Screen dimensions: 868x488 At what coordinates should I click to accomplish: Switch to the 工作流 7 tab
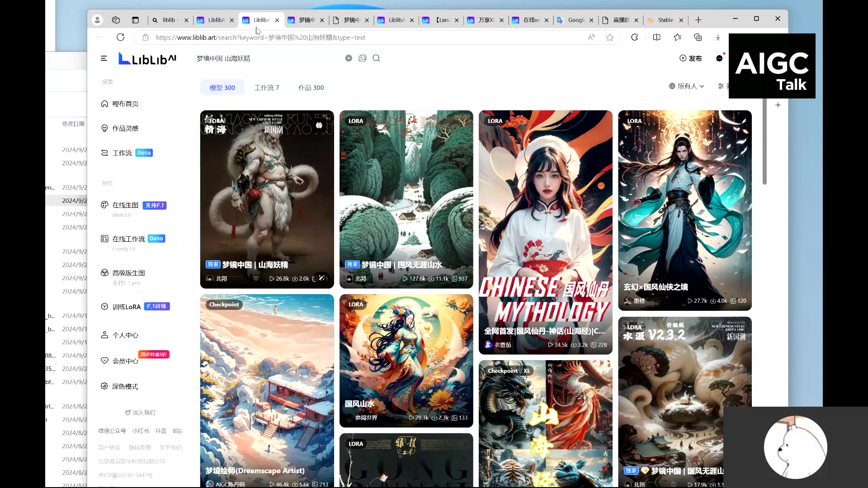[267, 87]
